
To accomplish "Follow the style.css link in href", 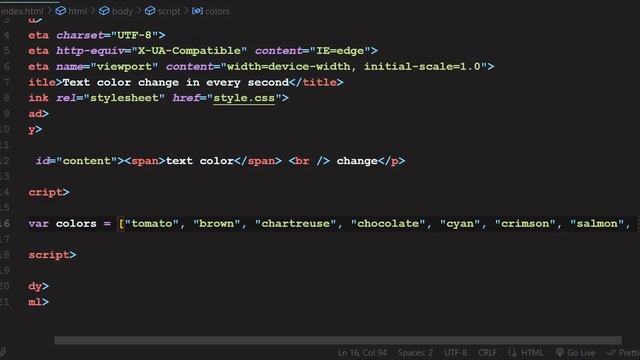I will pos(244,98).
